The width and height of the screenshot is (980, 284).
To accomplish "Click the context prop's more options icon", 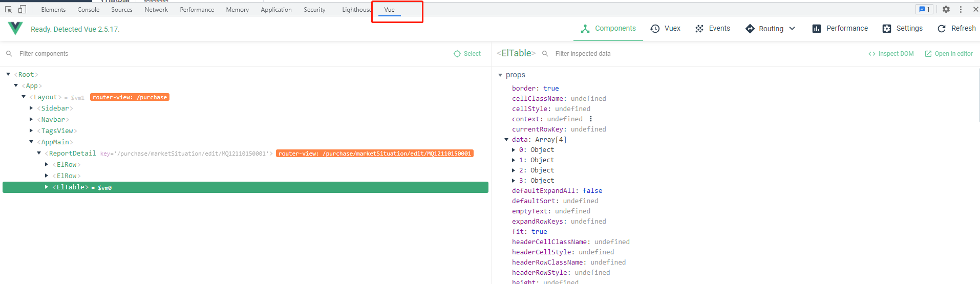I will [591, 119].
